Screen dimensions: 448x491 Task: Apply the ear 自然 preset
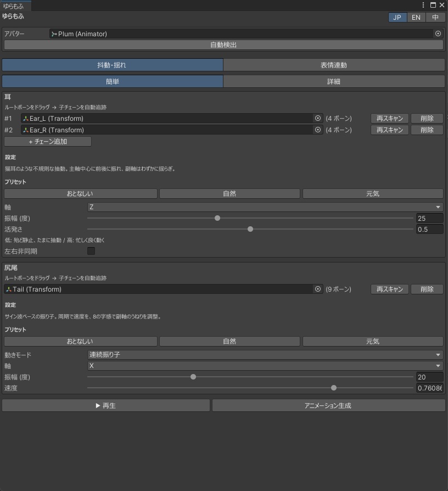click(230, 193)
